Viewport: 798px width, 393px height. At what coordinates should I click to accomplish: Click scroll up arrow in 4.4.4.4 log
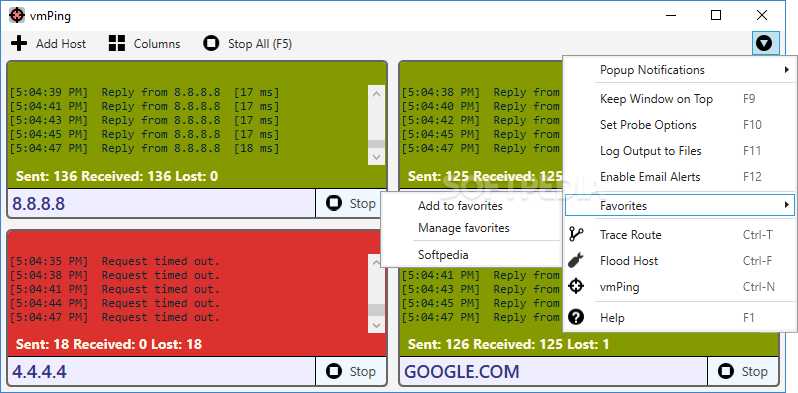pyautogui.click(x=376, y=262)
